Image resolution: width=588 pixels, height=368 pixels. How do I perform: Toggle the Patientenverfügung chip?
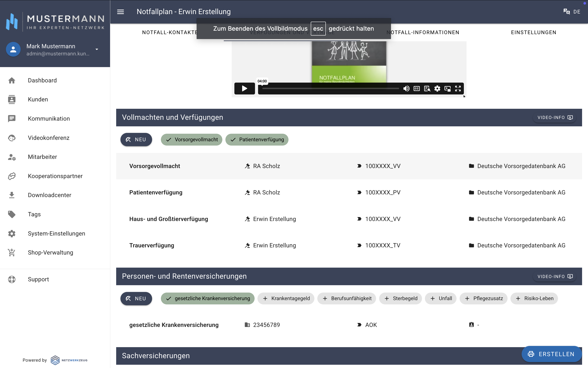coord(257,140)
